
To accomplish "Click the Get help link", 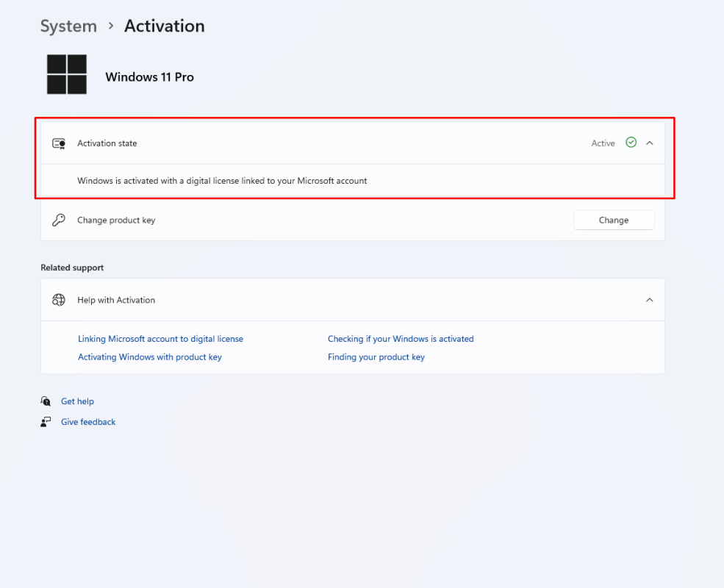I will [77, 401].
